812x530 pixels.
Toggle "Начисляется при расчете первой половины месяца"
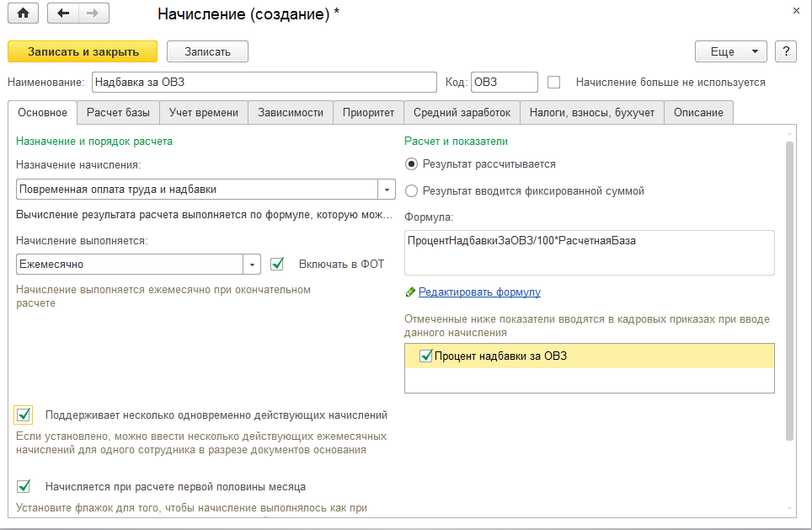24,486
